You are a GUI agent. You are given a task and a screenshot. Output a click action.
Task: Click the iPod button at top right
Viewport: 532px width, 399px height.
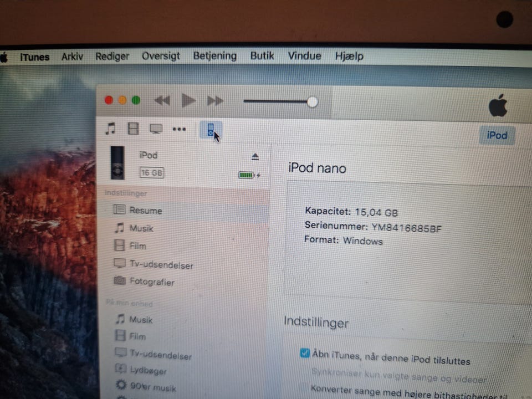497,135
